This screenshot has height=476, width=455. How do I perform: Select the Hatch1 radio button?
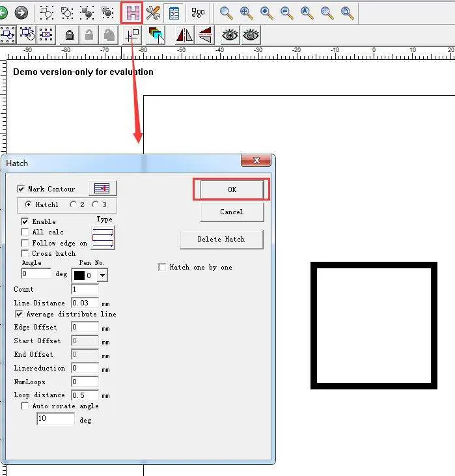[28, 204]
